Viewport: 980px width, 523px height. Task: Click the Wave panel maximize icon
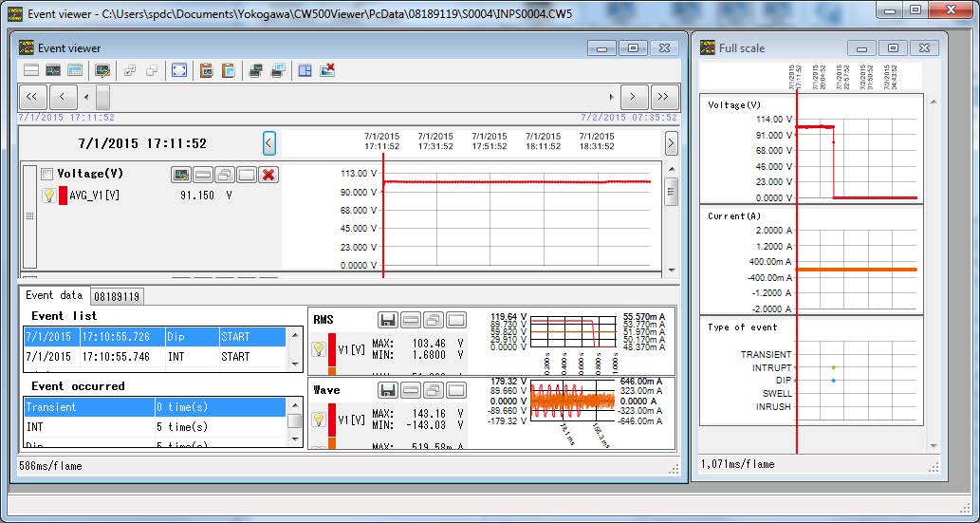[x=456, y=390]
